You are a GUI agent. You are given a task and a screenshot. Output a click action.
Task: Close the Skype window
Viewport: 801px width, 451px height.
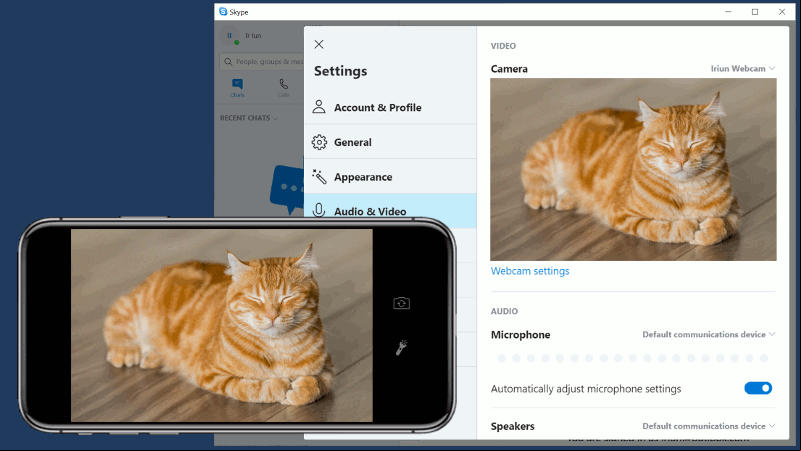782,12
